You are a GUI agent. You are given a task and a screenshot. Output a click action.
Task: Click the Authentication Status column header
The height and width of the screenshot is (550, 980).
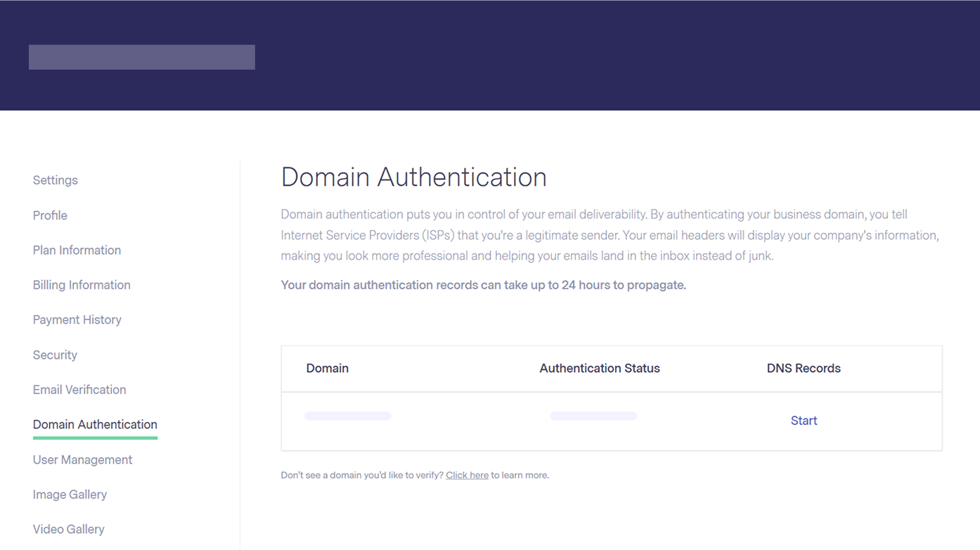(600, 369)
